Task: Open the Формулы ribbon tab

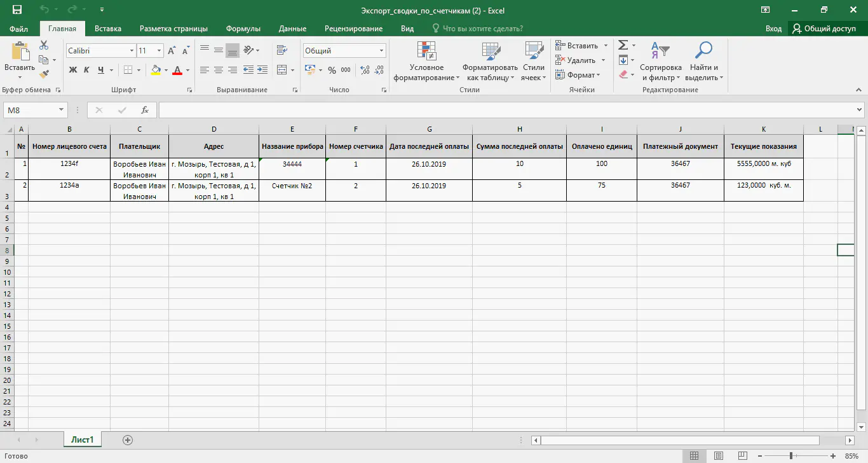Action: tap(243, 29)
